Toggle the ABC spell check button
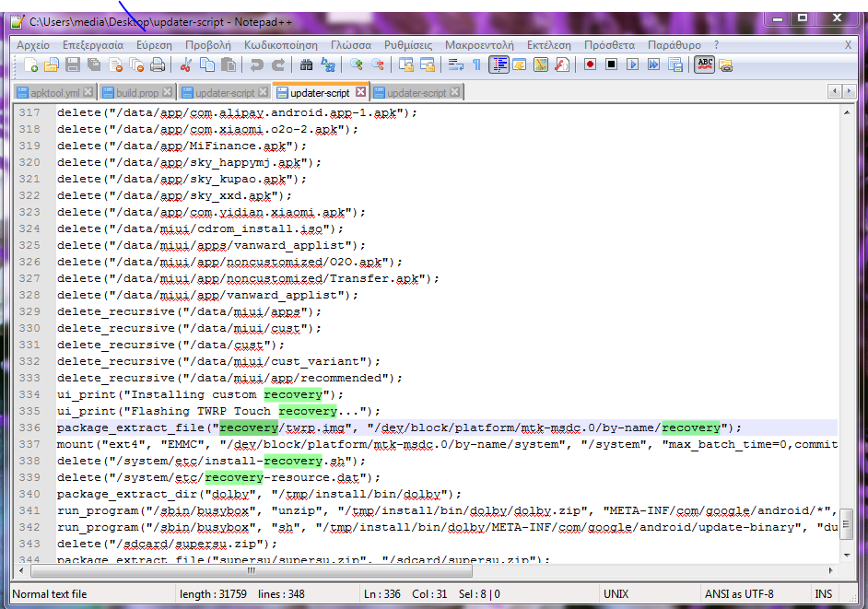 705,64
